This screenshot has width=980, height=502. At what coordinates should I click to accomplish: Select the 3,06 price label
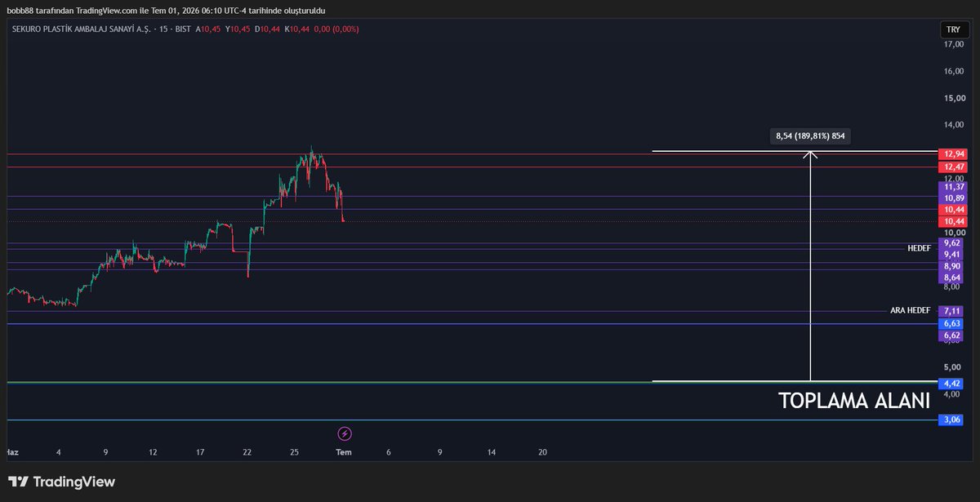pos(951,420)
